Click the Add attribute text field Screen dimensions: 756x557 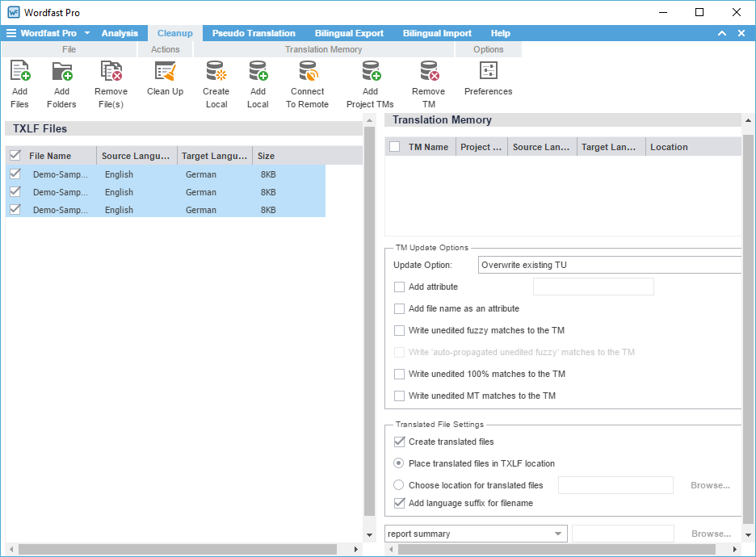pyautogui.click(x=594, y=287)
